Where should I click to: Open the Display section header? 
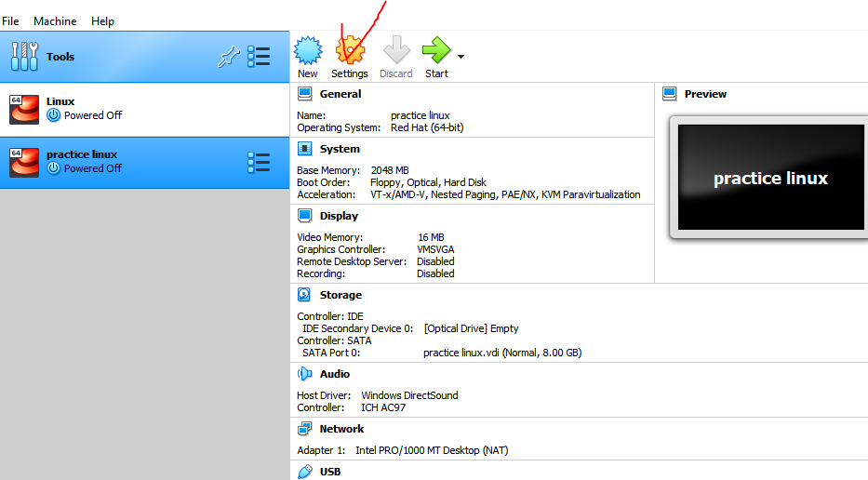coord(339,216)
